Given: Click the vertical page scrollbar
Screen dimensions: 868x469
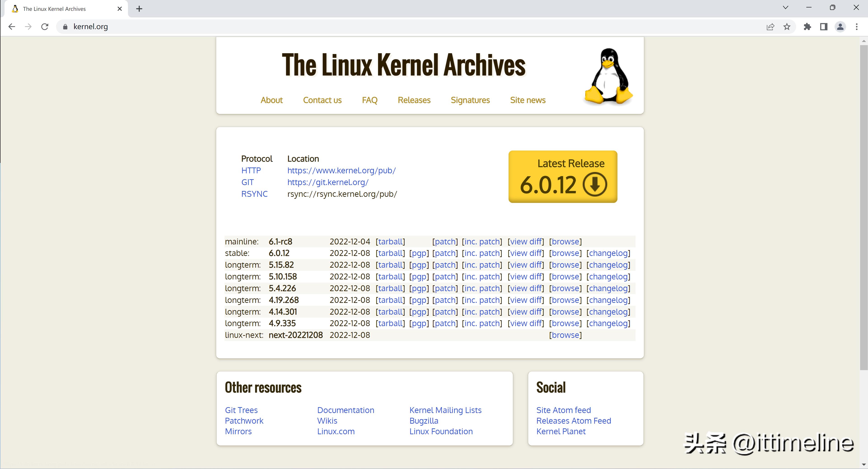Looking at the screenshot, I should click(864, 202).
